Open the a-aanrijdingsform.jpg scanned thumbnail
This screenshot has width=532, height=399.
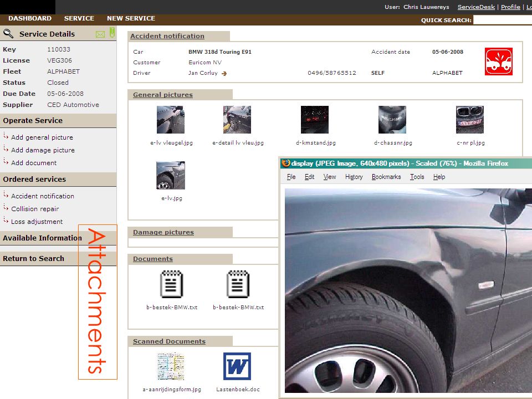tap(171, 366)
